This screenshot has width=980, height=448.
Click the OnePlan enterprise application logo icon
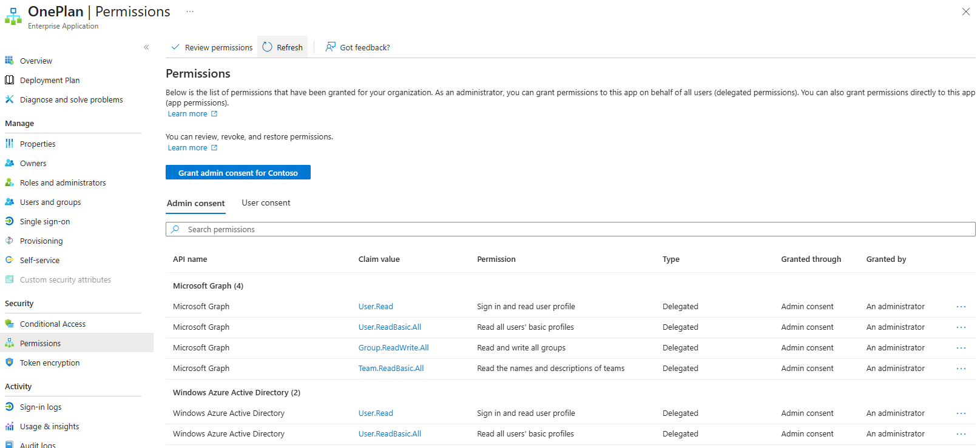[13, 16]
